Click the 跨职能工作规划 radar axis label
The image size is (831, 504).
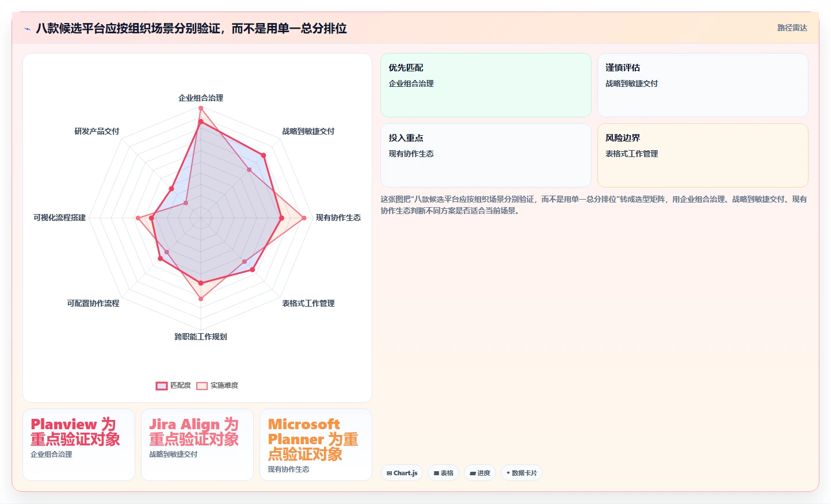click(x=201, y=337)
